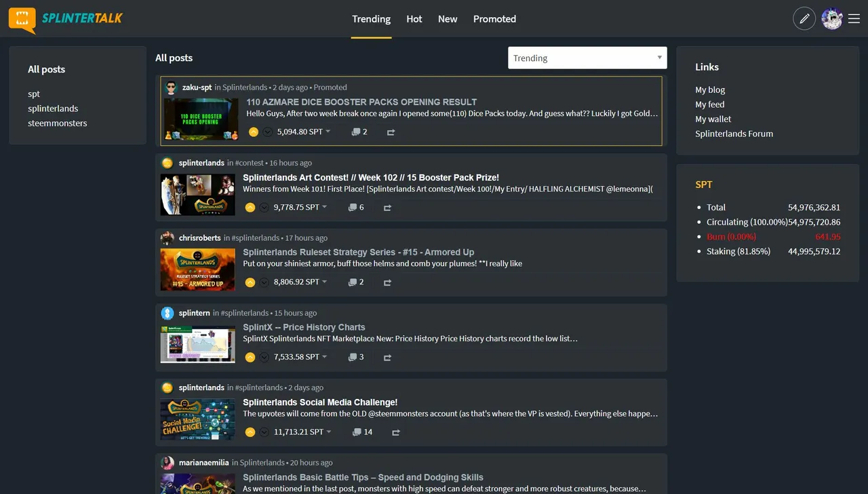Reblog the SplintX Price History post

click(x=388, y=357)
